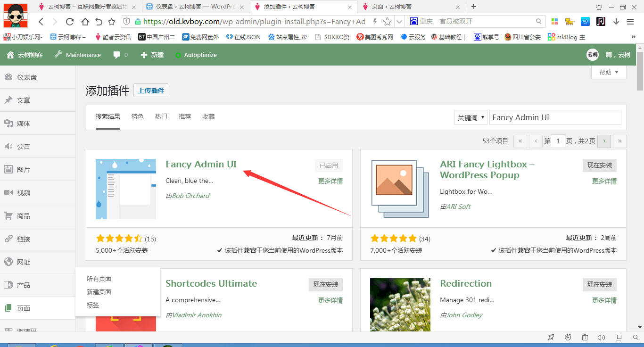
Task: Open the browser downloads arrow icon
Action: click(x=616, y=22)
